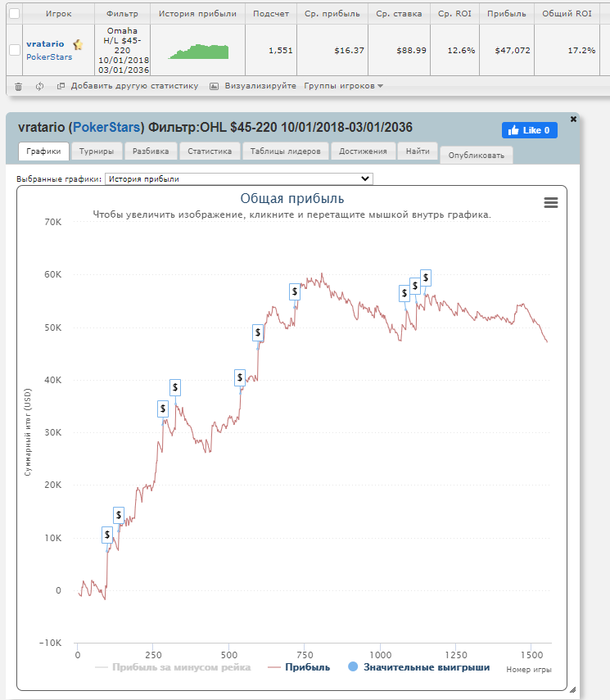Toggle Прибыль за минусом рейка legend series
This screenshot has height=700, width=610.
(173, 667)
